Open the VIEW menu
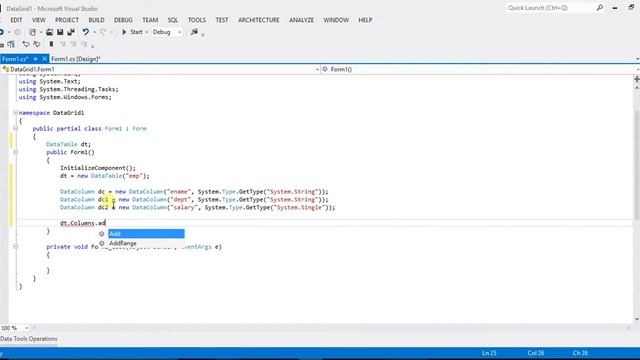640x360 pixels. [39, 20]
